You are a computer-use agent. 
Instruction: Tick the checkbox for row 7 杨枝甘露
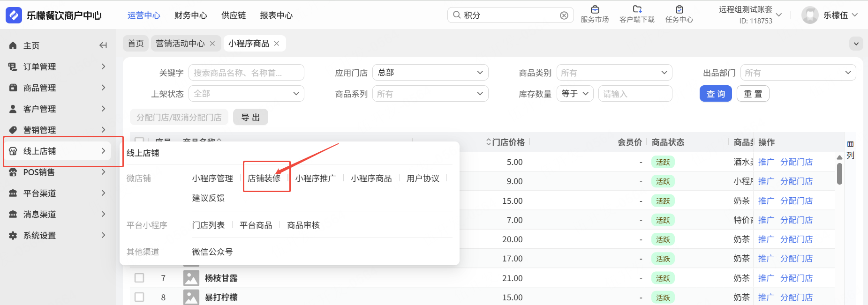pos(139,278)
